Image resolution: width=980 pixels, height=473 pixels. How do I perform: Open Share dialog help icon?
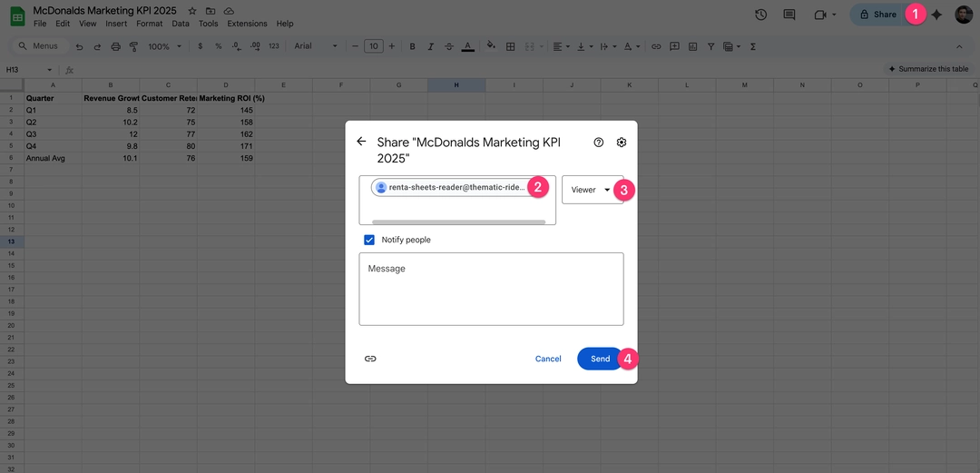(599, 143)
